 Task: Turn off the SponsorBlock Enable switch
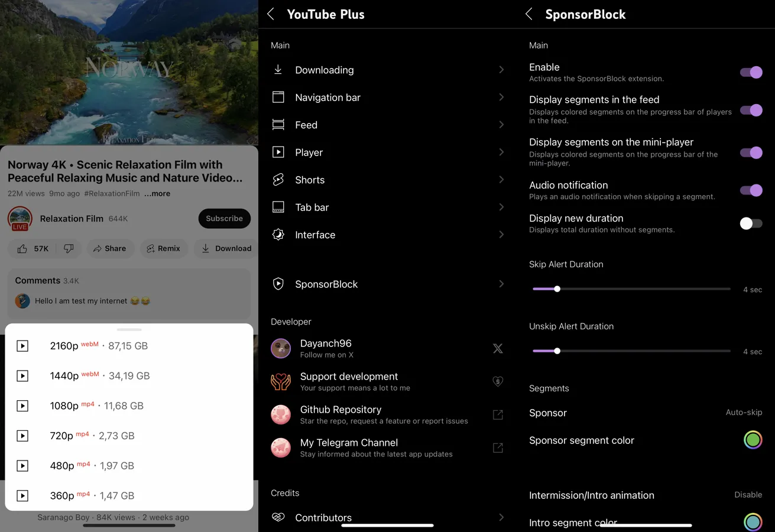751,72
